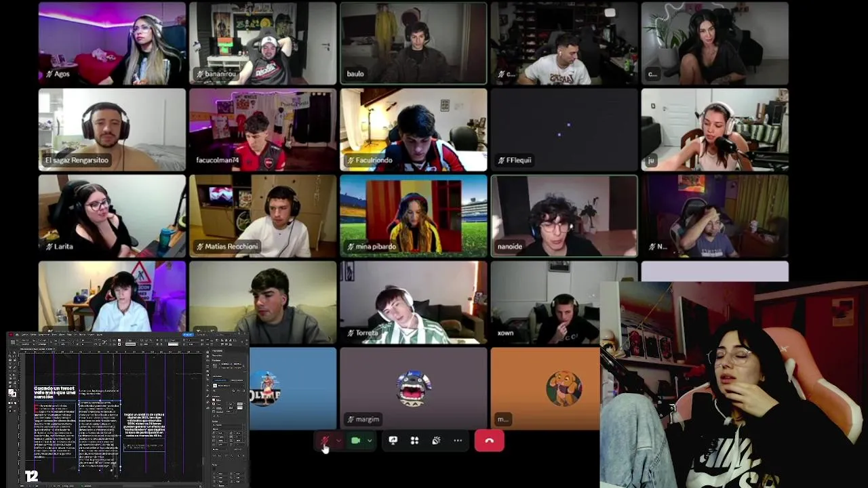Click the baulo name label
Viewport: 868px width, 488px height.
[x=355, y=73]
